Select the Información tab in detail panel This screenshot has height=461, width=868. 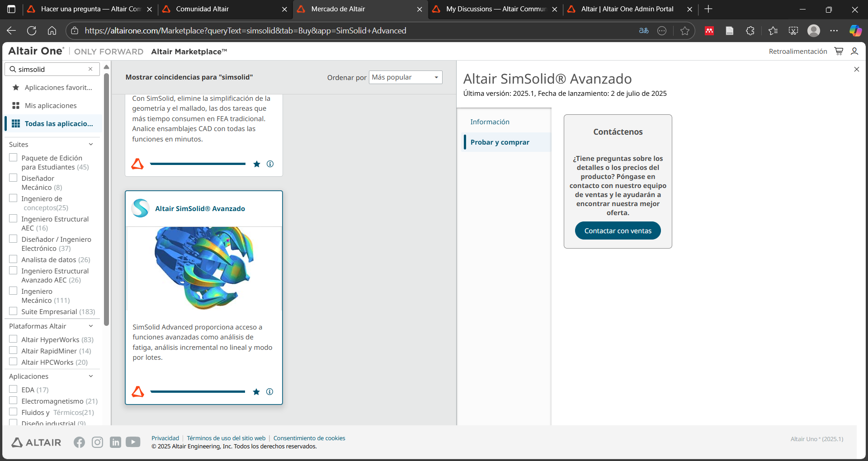490,122
